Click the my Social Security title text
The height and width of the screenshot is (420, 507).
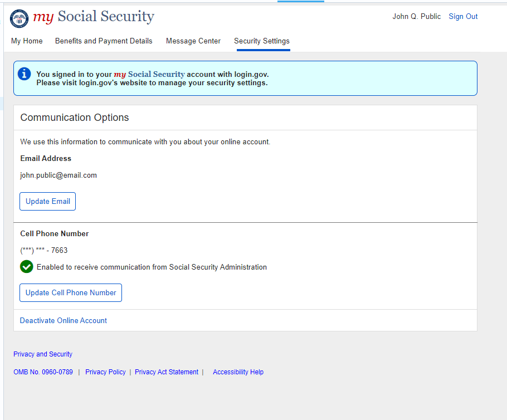click(93, 17)
